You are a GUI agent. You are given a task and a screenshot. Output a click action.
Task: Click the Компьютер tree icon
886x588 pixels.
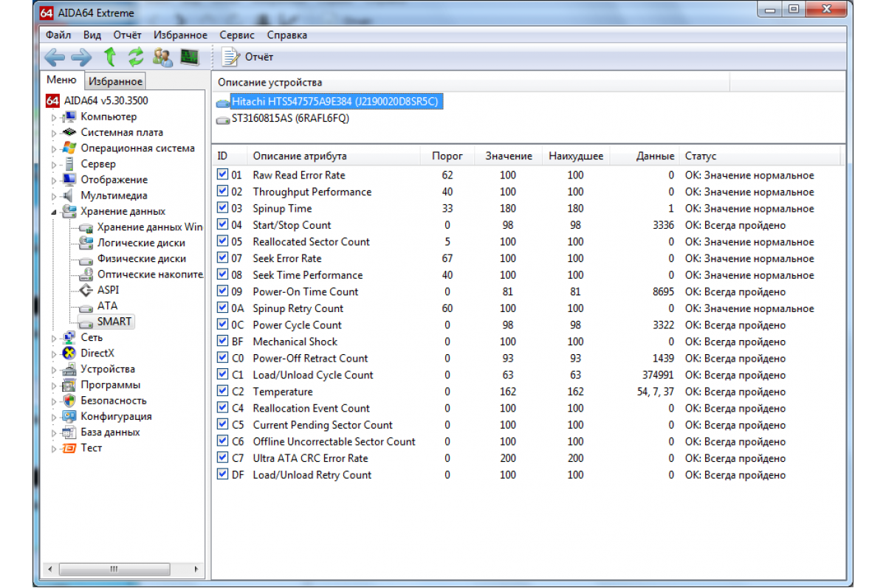[x=69, y=117]
